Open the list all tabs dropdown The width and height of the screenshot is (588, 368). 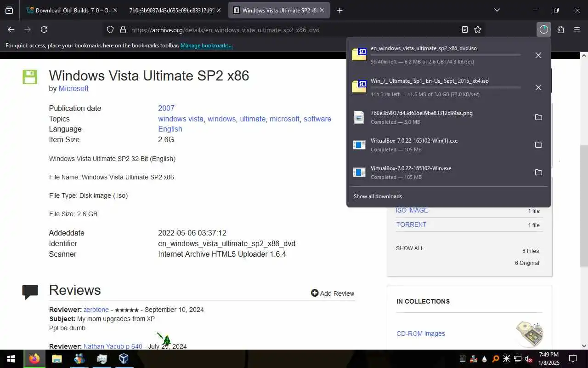point(497,10)
